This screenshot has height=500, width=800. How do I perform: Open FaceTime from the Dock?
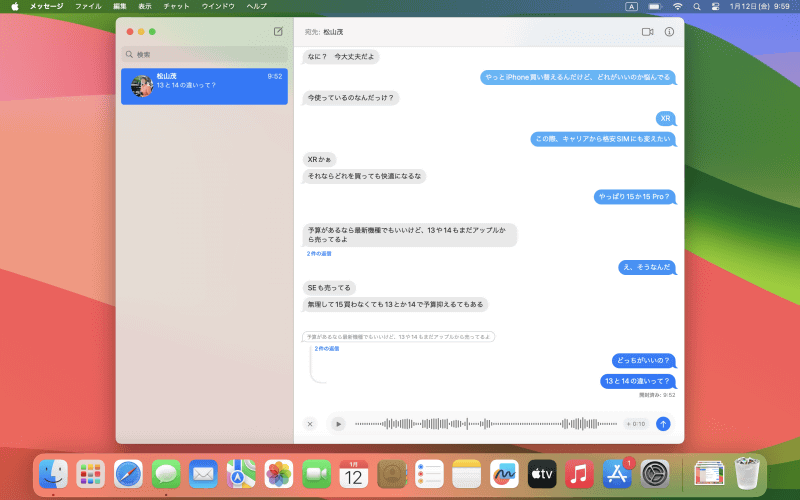coord(316,474)
